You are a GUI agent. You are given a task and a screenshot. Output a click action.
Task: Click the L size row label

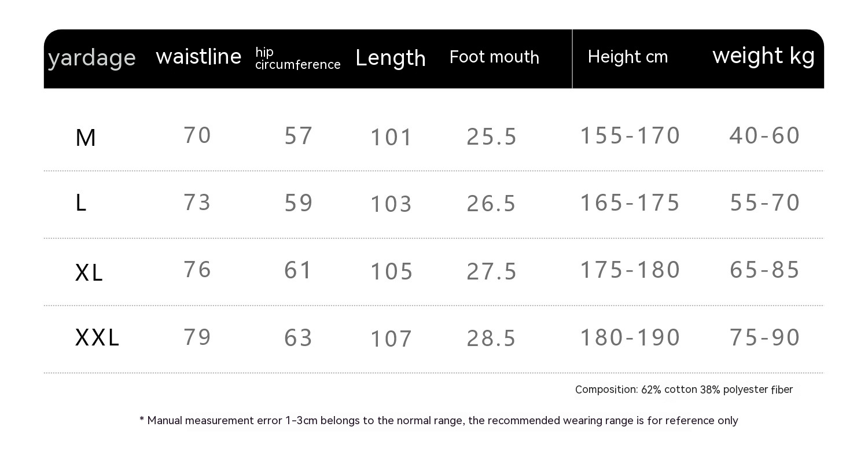tap(81, 203)
